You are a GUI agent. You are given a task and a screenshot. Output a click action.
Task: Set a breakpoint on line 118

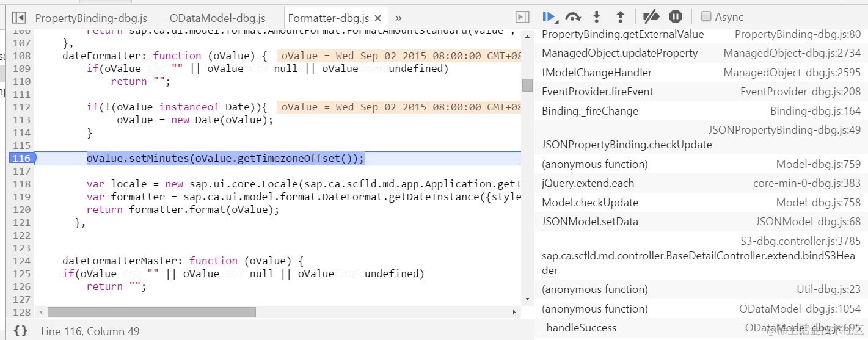21,184
